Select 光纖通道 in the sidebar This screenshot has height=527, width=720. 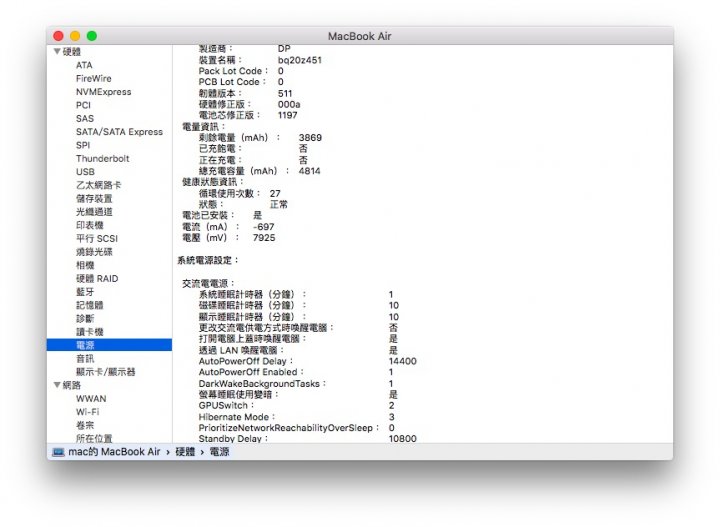[94, 212]
